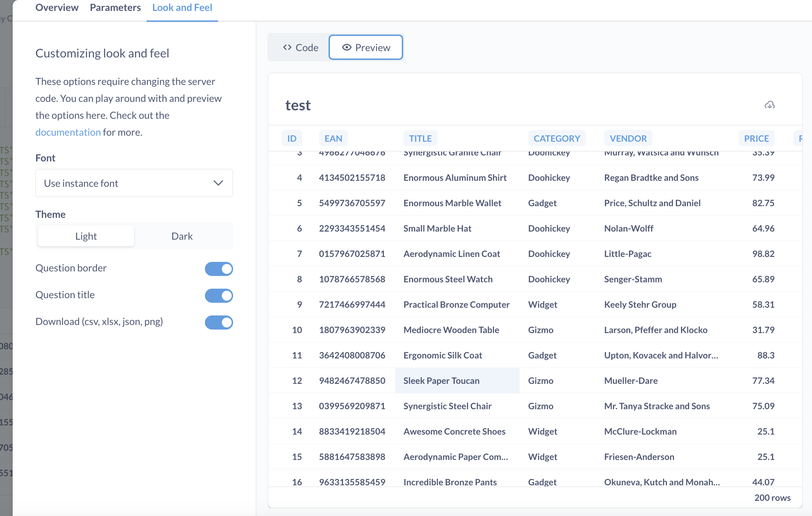Open the Parameters tab
This screenshot has height=516, width=812.
[x=115, y=7]
